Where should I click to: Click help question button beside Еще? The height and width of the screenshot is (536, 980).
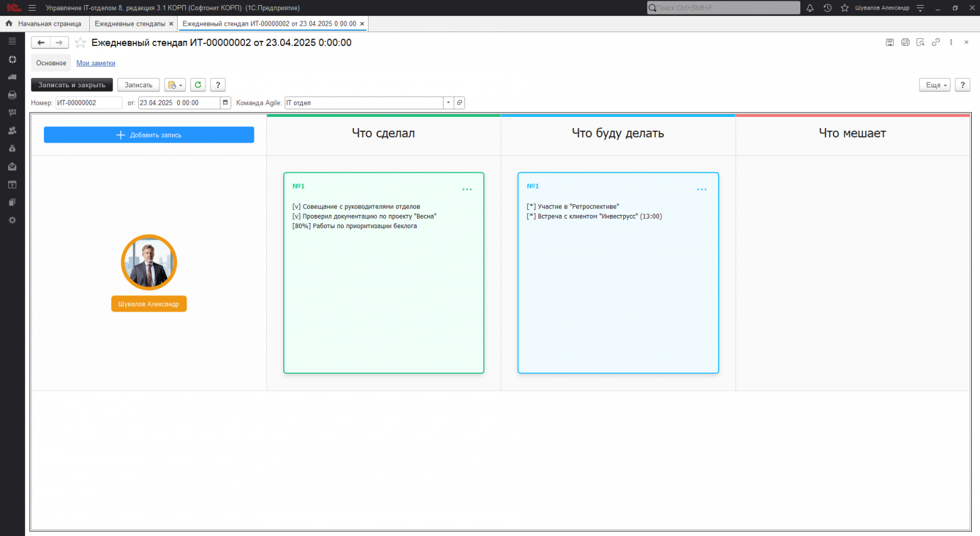tap(962, 85)
